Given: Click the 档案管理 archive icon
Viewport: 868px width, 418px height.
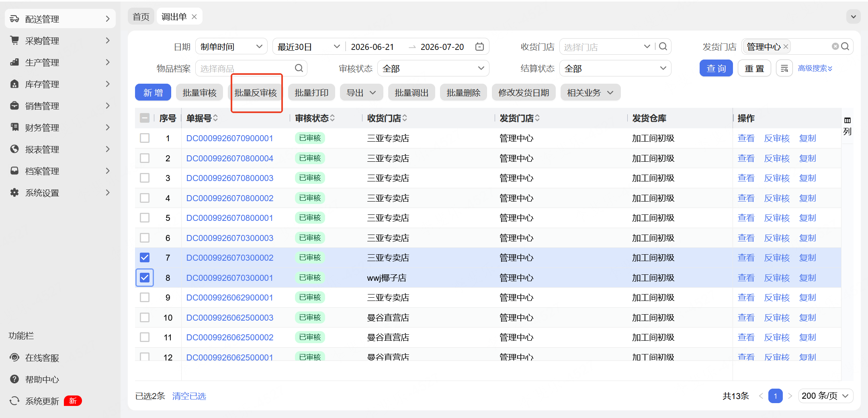Looking at the screenshot, I should pos(14,171).
